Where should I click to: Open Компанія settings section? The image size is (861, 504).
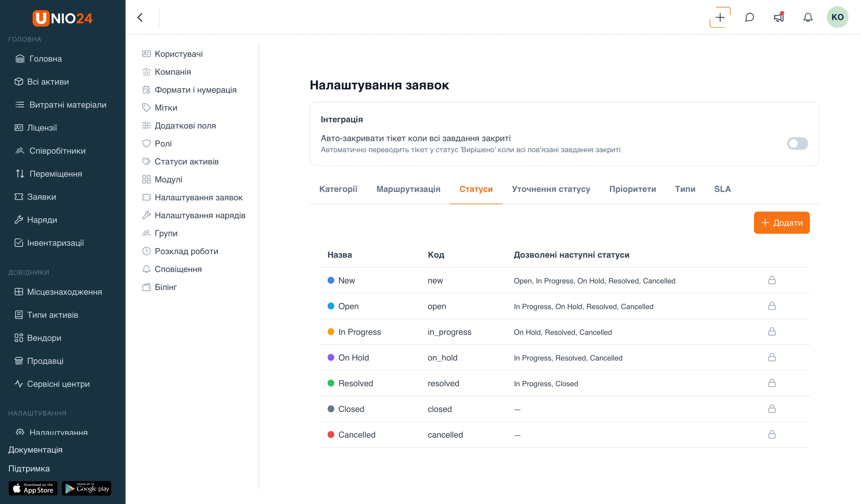pos(167,72)
